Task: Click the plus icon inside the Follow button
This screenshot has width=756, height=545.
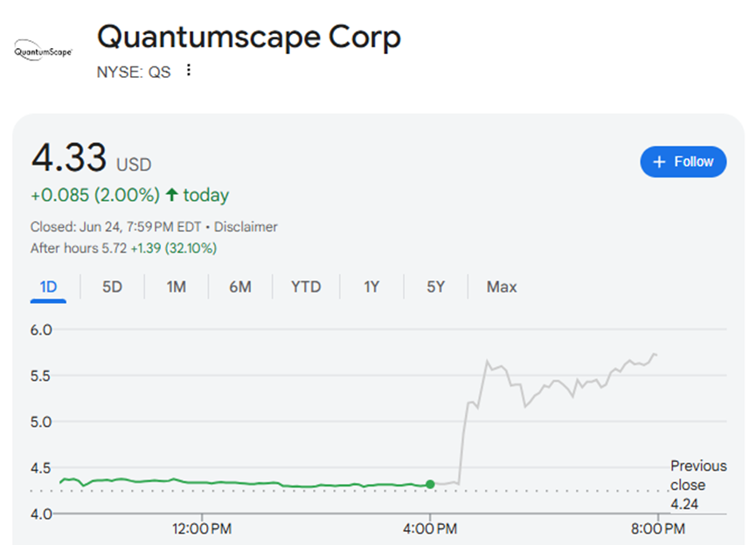Action: tap(660, 162)
